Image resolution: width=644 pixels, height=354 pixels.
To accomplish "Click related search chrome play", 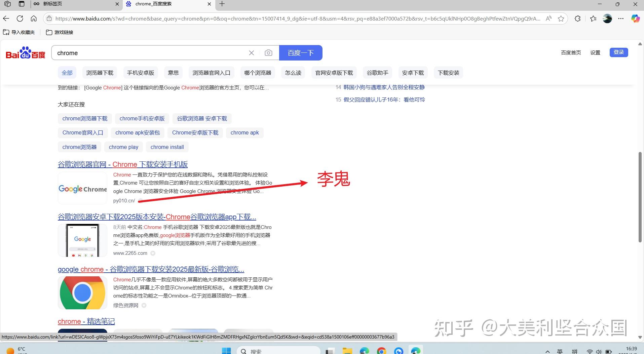I will coord(123,147).
